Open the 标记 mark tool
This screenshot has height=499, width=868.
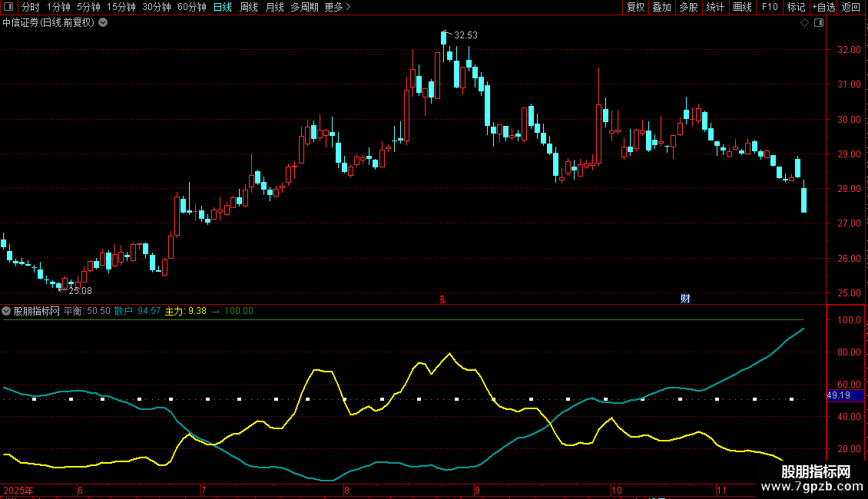click(796, 7)
